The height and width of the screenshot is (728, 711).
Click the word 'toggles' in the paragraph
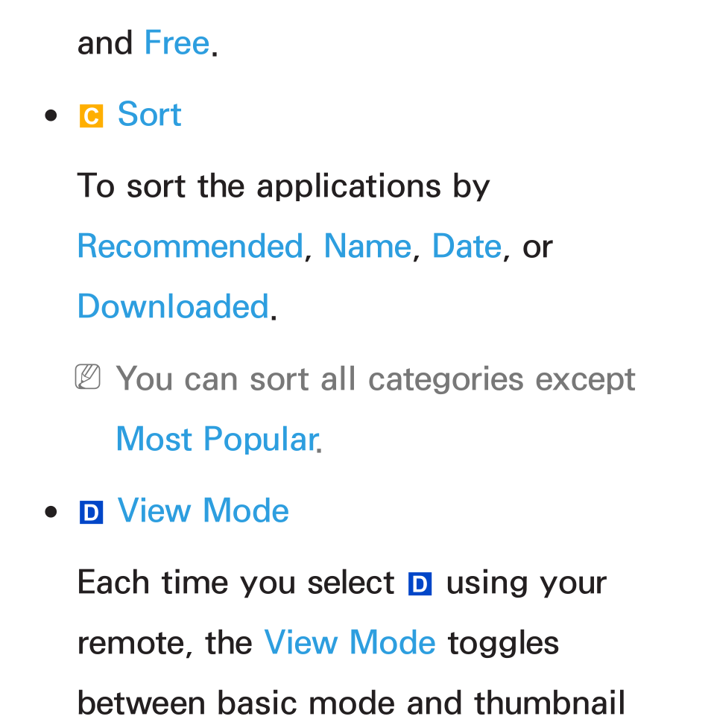503,645
